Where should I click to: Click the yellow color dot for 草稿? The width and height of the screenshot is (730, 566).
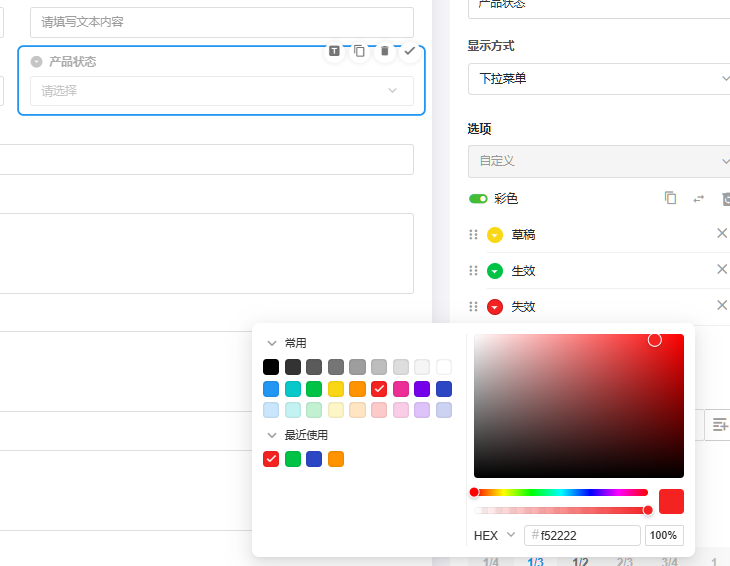point(495,235)
